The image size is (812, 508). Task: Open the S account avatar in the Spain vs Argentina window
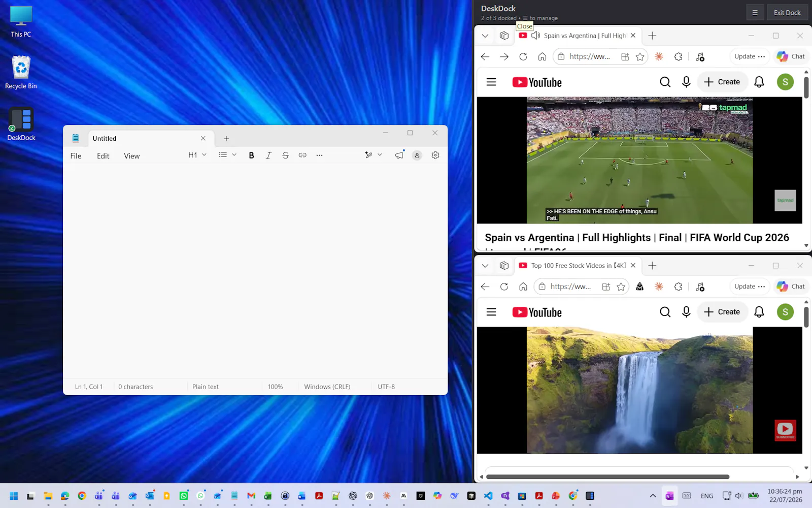click(786, 82)
